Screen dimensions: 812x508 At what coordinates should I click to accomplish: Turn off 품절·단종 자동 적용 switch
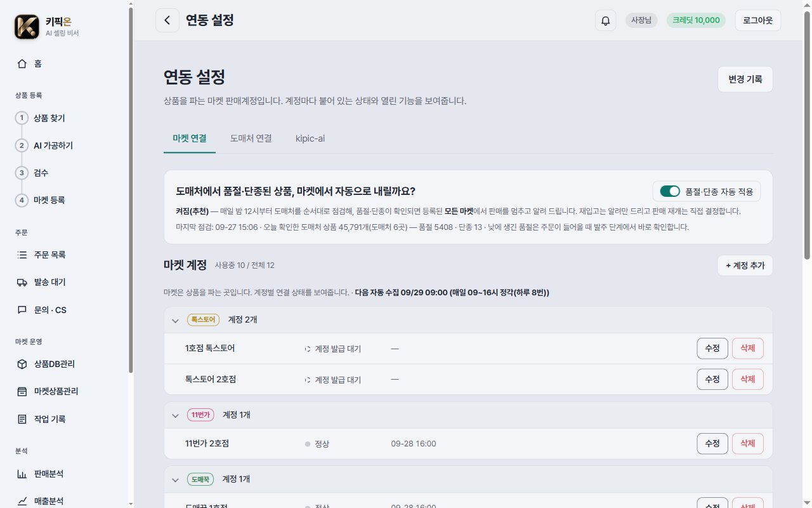[670, 191]
